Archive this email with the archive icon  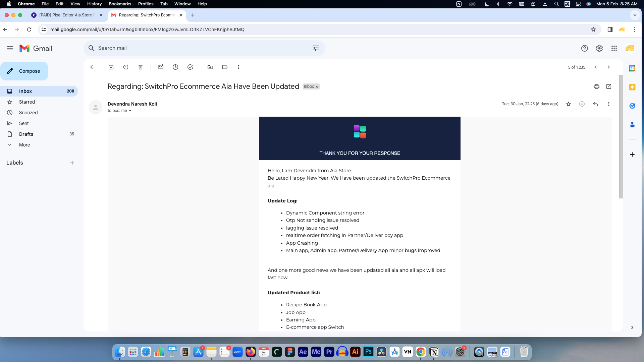click(x=111, y=67)
